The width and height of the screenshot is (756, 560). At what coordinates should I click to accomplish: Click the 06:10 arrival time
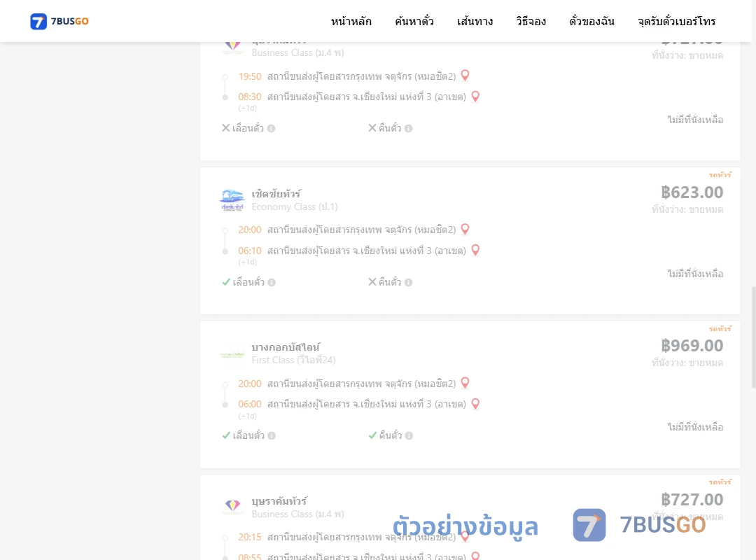coord(250,251)
